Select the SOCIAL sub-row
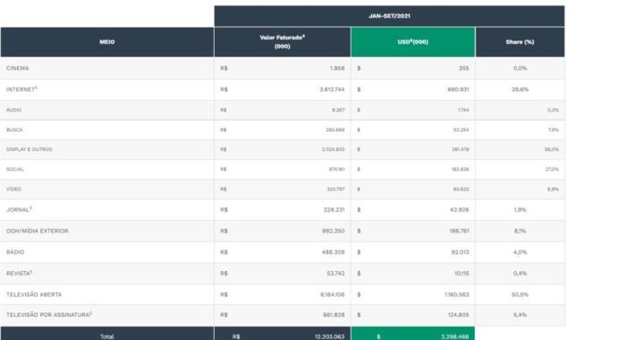The width and height of the screenshot is (644, 340). 282,169
